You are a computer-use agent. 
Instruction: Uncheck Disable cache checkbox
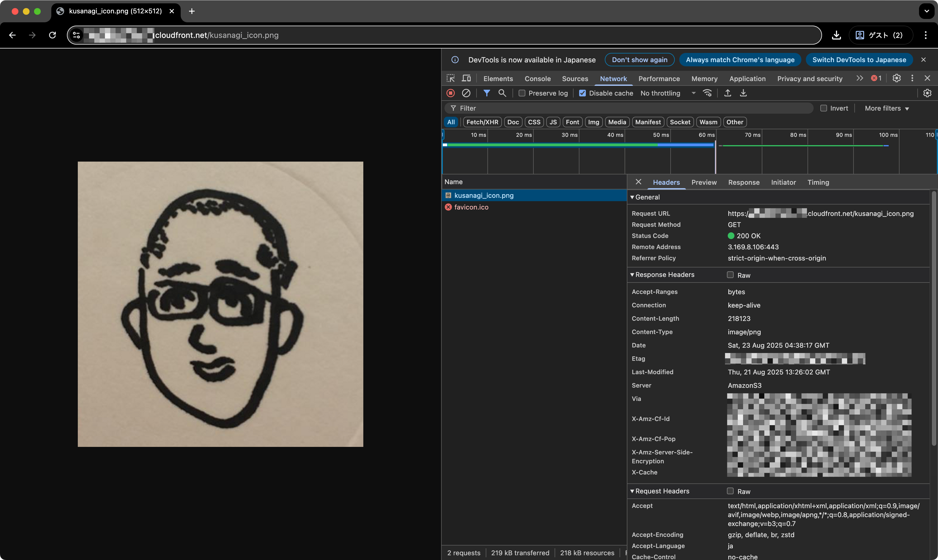[582, 93]
